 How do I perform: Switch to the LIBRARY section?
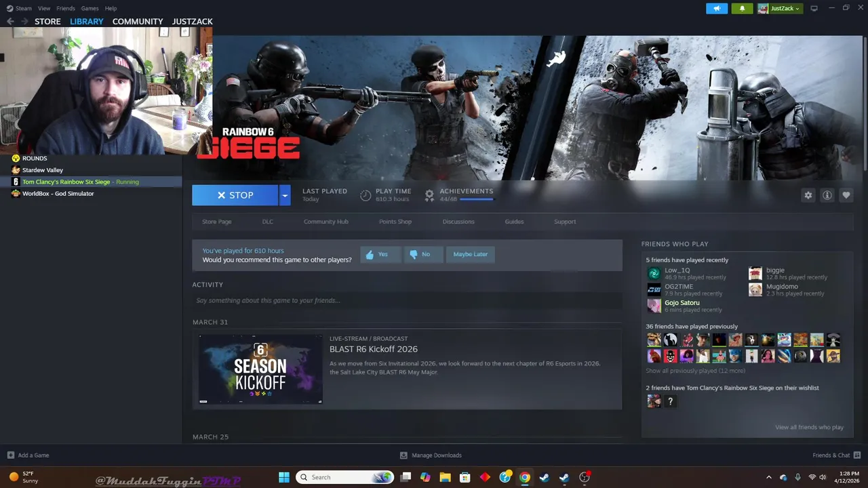click(x=87, y=22)
